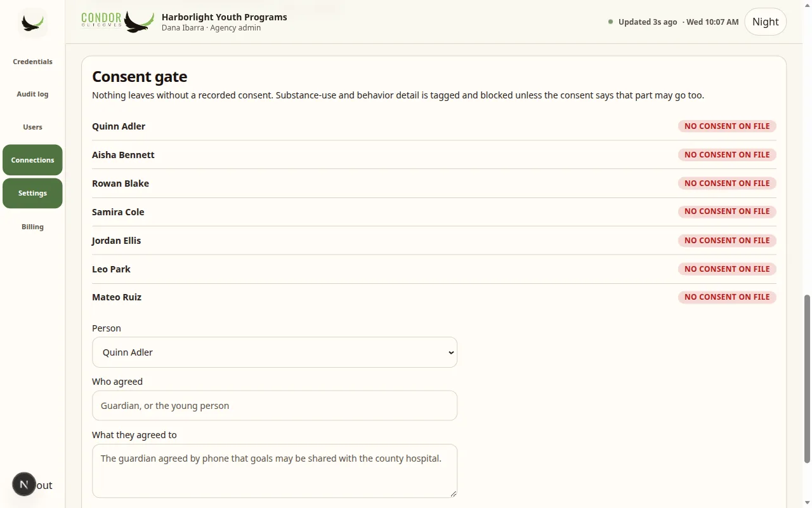
Task: Click Quinn Adler's No Consent On File badge
Action: click(x=727, y=126)
